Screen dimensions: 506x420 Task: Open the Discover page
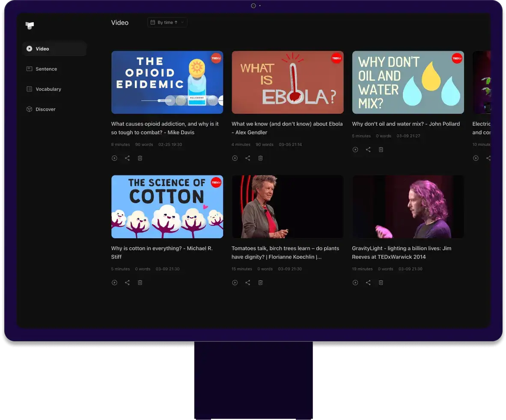45,109
